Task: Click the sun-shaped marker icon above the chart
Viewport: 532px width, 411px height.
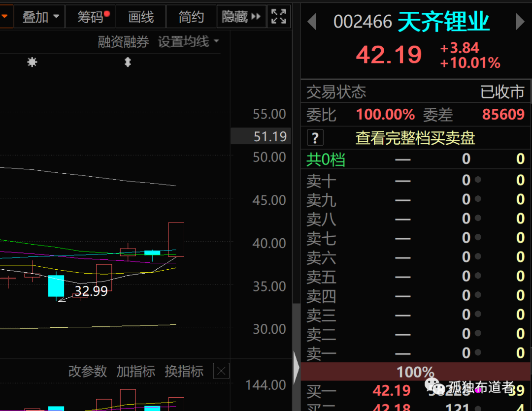Action: pos(32,62)
